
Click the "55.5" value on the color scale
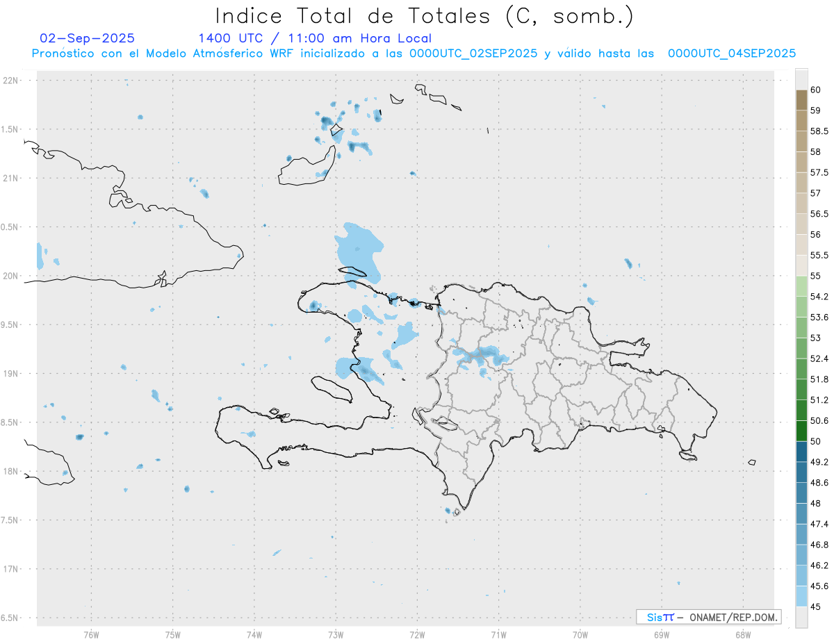[819, 256]
